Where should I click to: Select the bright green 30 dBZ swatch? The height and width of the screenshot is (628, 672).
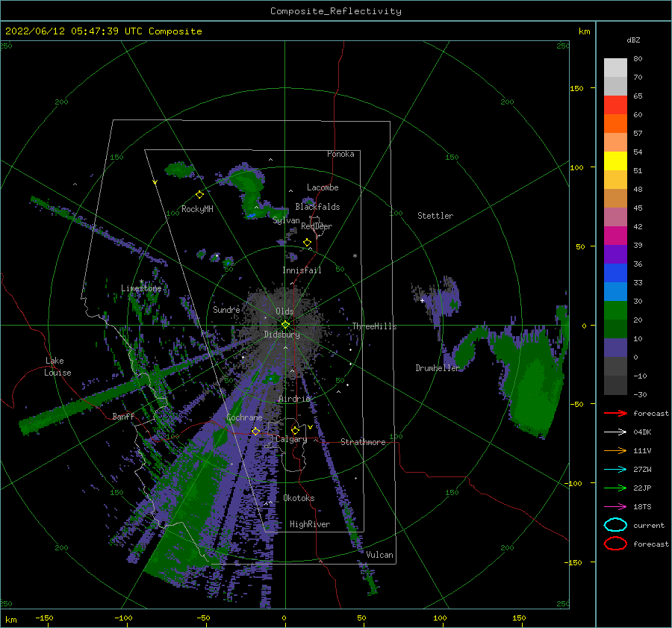coord(615,310)
